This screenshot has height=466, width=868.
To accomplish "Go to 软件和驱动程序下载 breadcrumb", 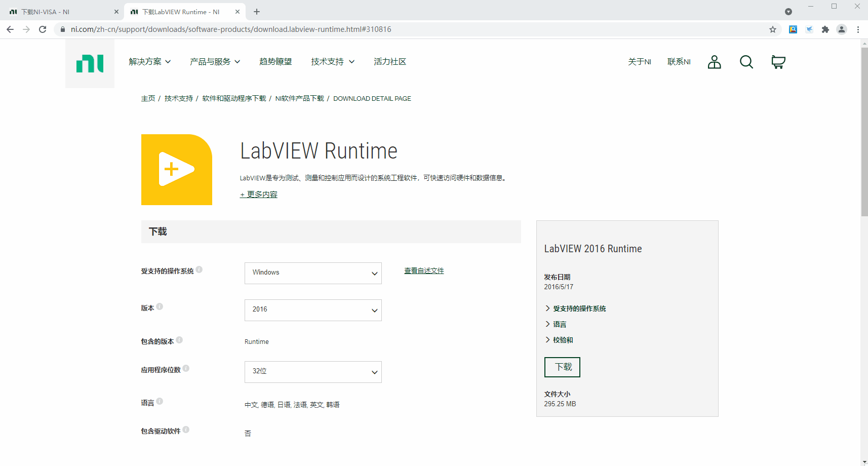I will [x=234, y=99].
